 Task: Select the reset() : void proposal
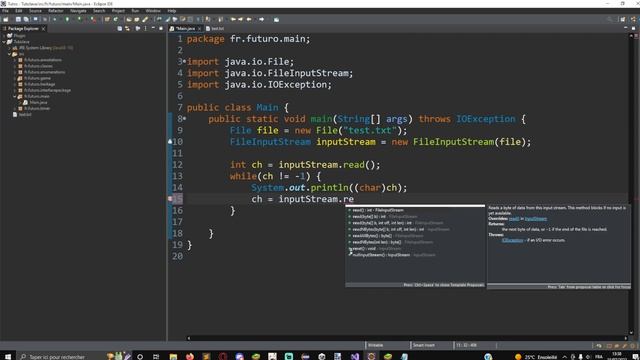[x=415, y=249]
